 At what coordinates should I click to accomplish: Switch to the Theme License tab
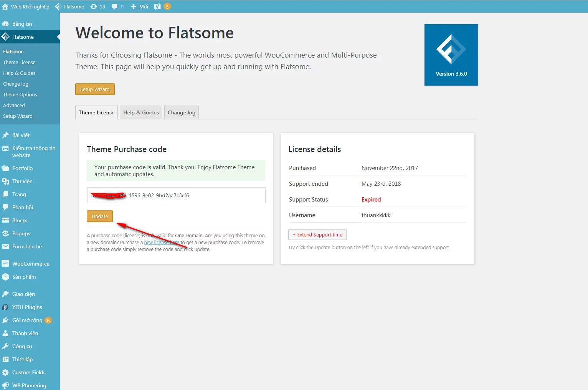click(x=97, y=112)
